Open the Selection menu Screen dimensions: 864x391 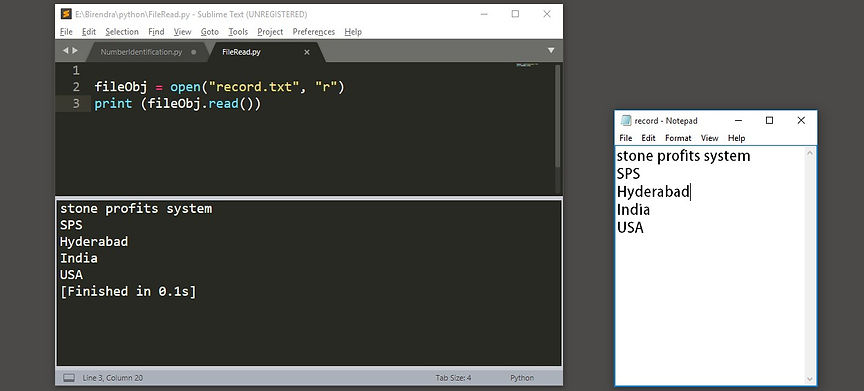tap(122, 32)
